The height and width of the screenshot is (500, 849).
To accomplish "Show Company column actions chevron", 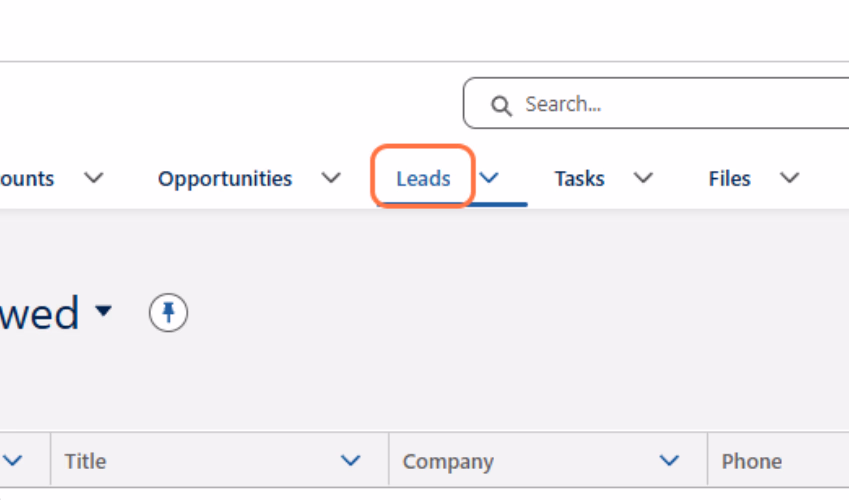I will click(x=670, y=460).
